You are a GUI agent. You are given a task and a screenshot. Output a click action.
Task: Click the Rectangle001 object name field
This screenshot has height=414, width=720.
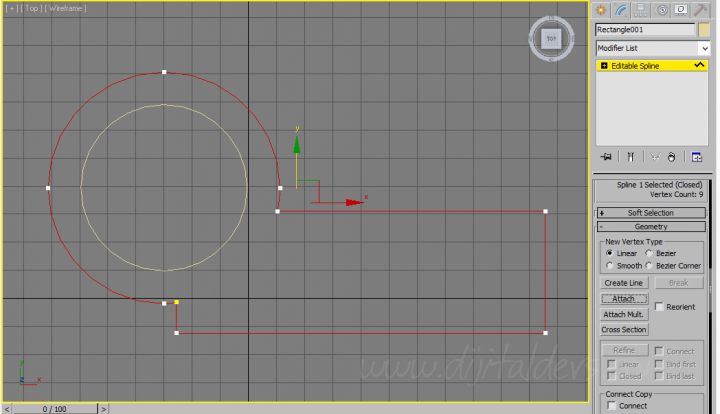(x=645, y=29)
